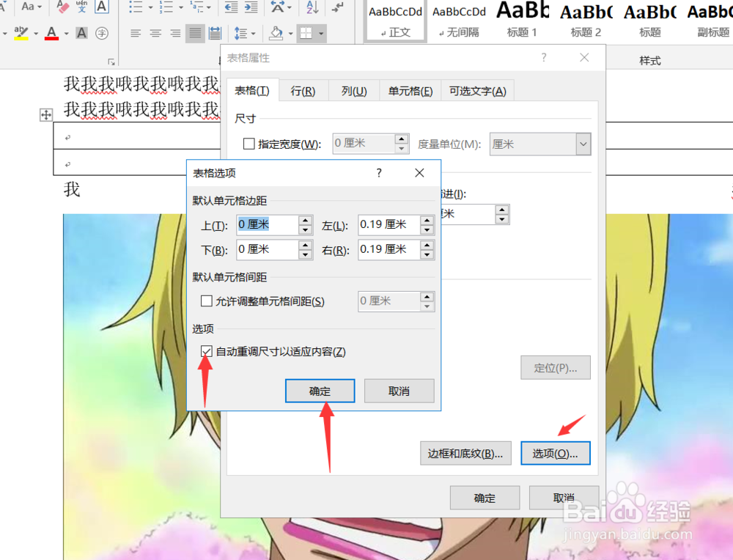Click the 选项(O)... button
The width and height of the screenshot is (733, 560).
tap(556, 453)
